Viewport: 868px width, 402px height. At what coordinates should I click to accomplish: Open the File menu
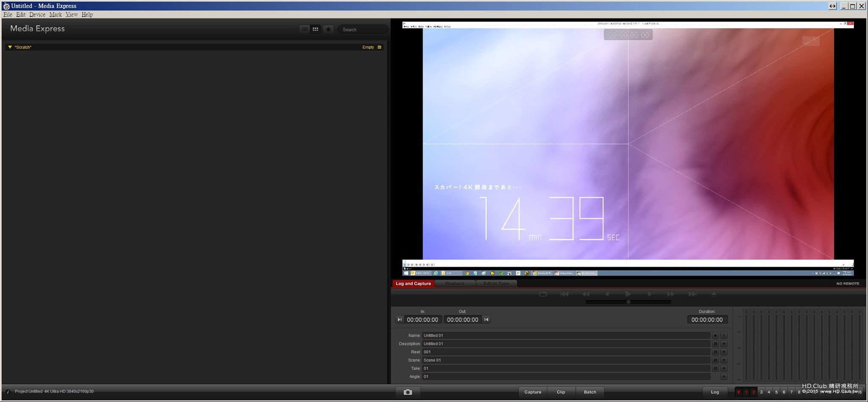(x=8, y=14)
